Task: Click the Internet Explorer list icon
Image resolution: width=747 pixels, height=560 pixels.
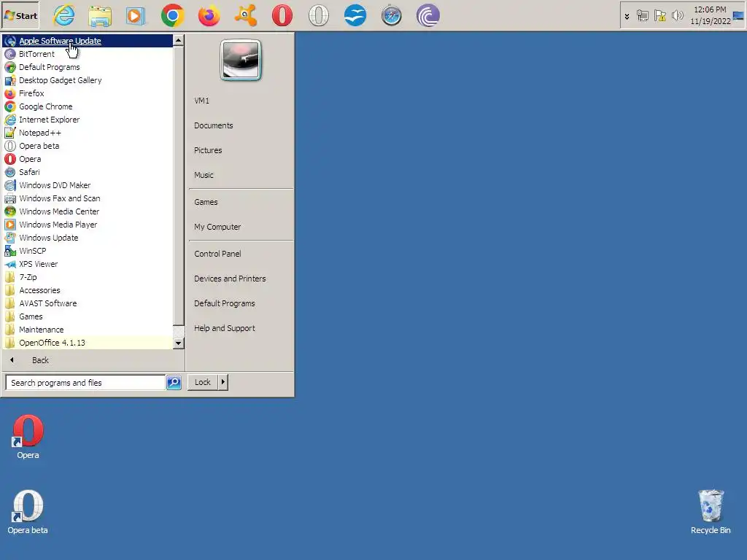Action: (x=10, y=120)
